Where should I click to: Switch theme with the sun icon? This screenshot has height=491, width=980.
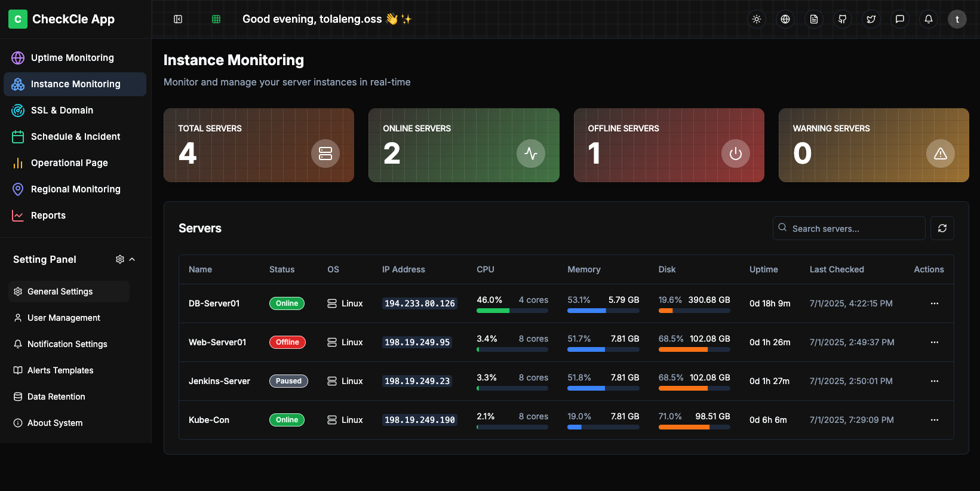point(757,19)
